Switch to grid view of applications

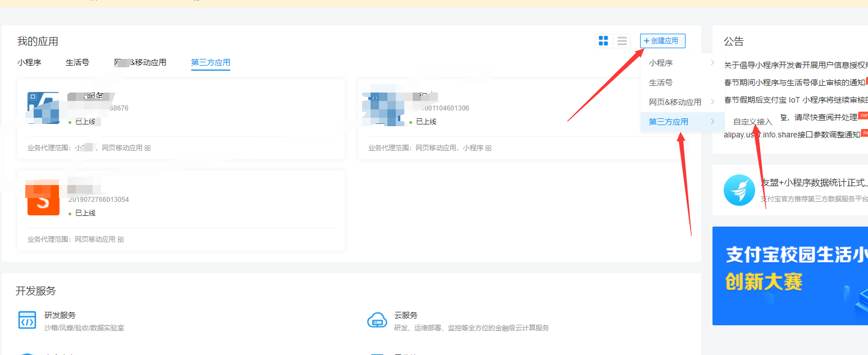[604, 41]
